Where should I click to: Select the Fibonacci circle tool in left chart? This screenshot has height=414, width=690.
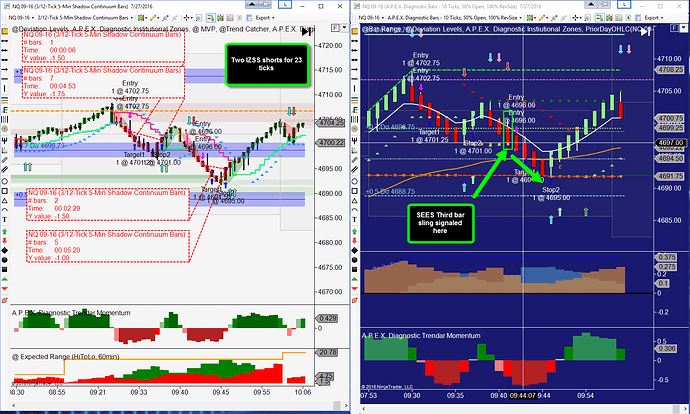coord(5,129)
